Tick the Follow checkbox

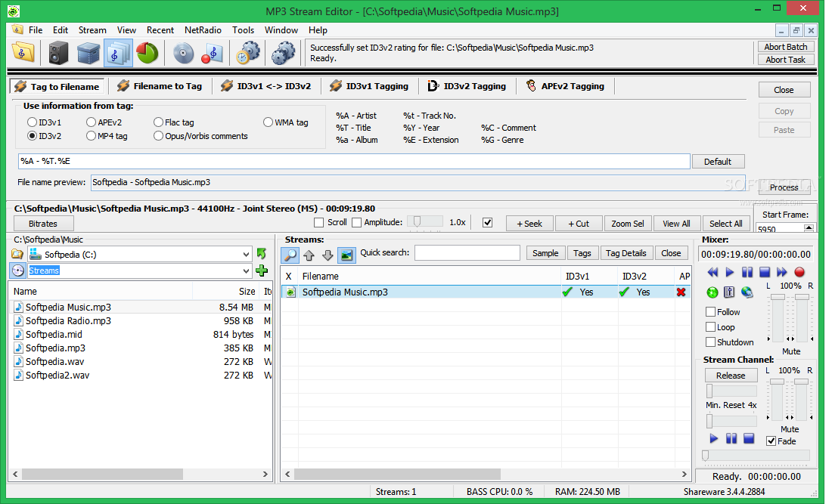(710, 311)
